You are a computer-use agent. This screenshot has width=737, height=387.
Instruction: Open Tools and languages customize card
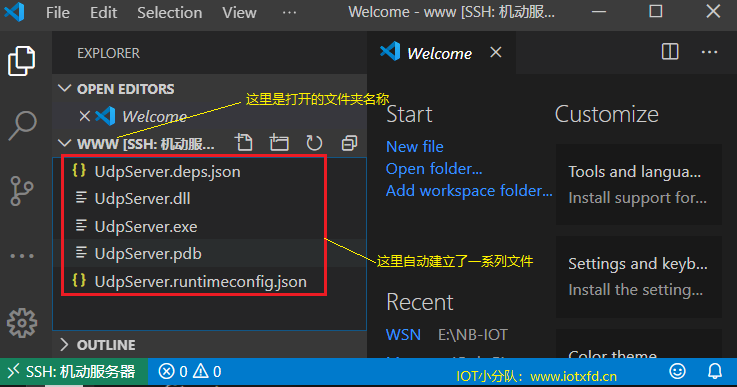pyautogui.click(x=639, y=184)
